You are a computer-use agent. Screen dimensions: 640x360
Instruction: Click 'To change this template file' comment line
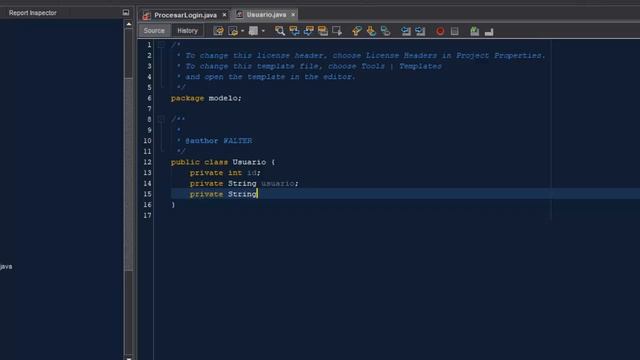(313, 66)
